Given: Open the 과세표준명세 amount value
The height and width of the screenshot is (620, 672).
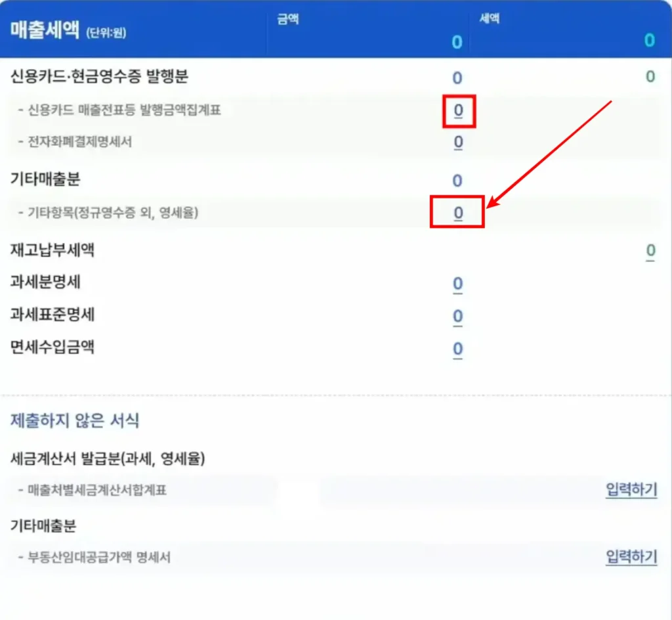Looking at the screenshot, I should point(457,316).
